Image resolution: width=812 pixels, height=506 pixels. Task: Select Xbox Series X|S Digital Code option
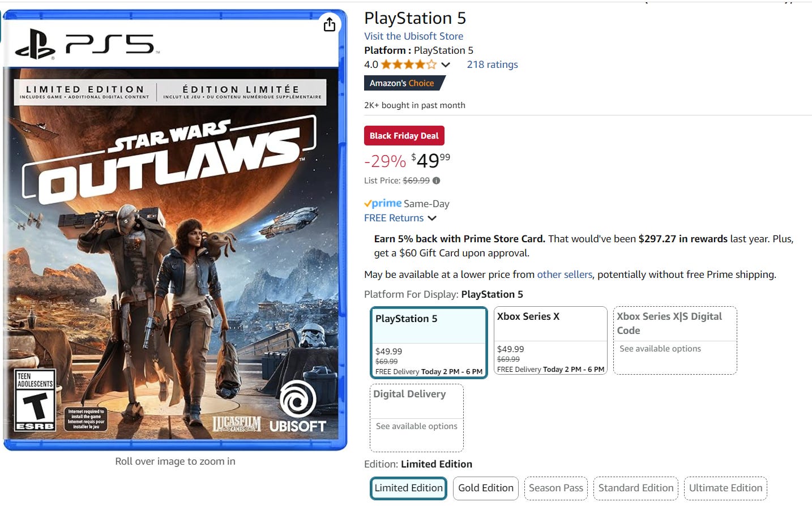(x=675, y=340)
